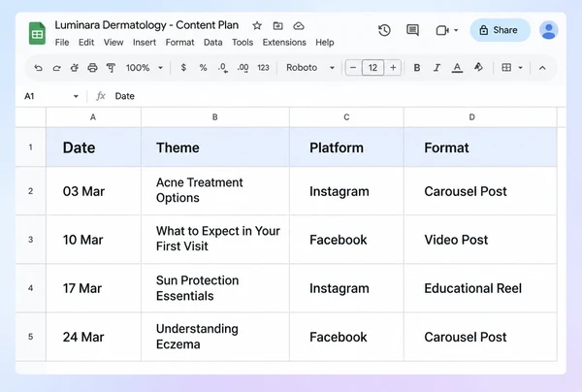This screenshot has width=582, height=392.
Task: Toggle bold formatting
Action: [417, 68]
